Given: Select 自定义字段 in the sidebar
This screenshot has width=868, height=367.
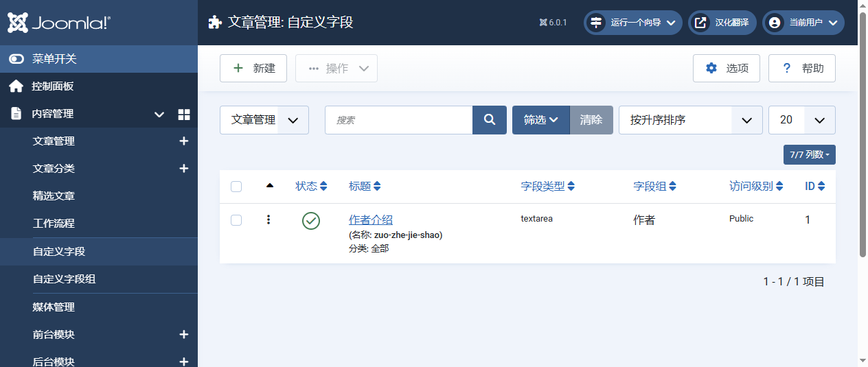Looking at the screenshot, I should (x=99, y=252).
